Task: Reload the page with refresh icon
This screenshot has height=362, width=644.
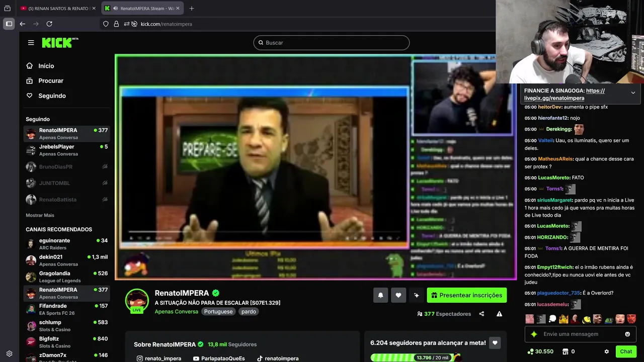Action: 49,24
